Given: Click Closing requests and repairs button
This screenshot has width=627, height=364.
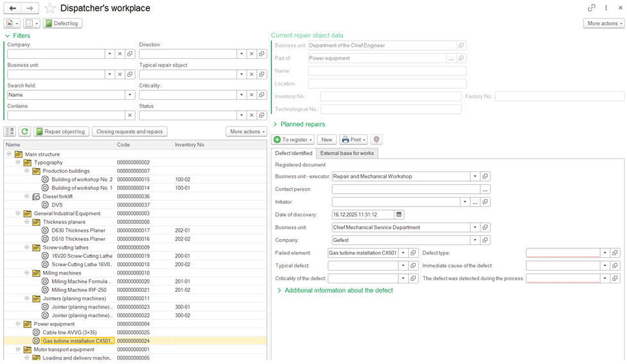Looking at the screenshot, I should [130, 132].
